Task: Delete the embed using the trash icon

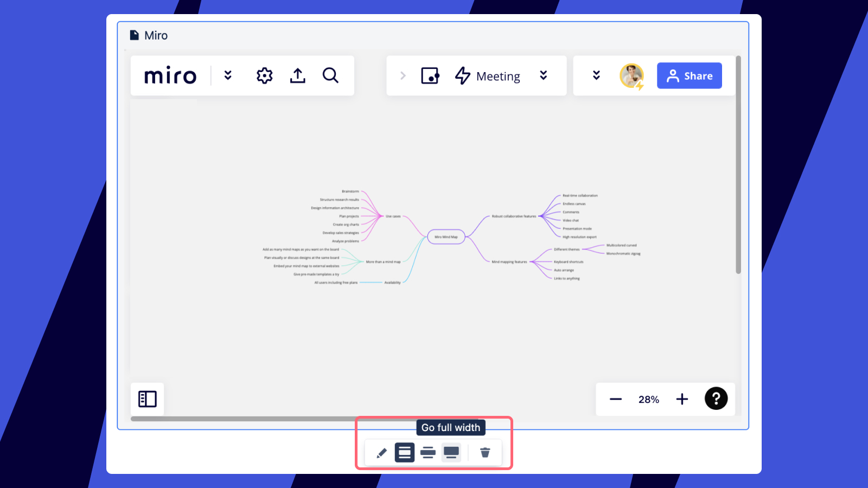Action: 484,452
